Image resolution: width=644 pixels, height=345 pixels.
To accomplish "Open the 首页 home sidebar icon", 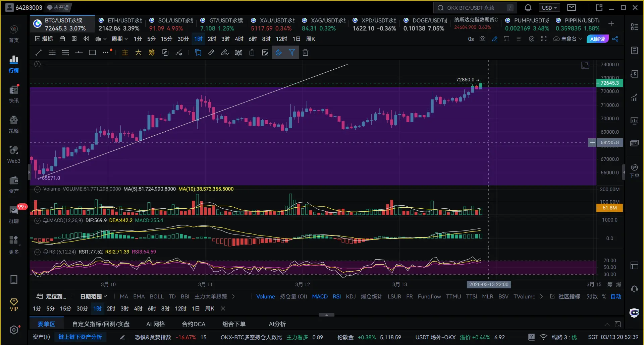I will click(14, 33).
